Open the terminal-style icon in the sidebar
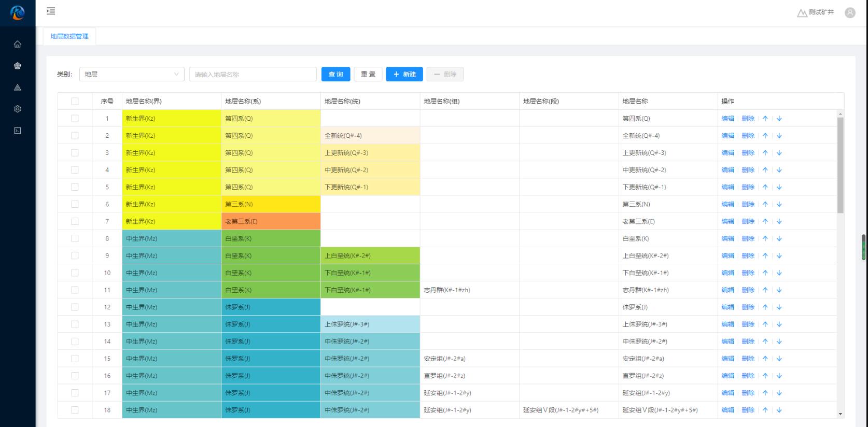This screenshot has height=427, width=868. click(18, 131)
